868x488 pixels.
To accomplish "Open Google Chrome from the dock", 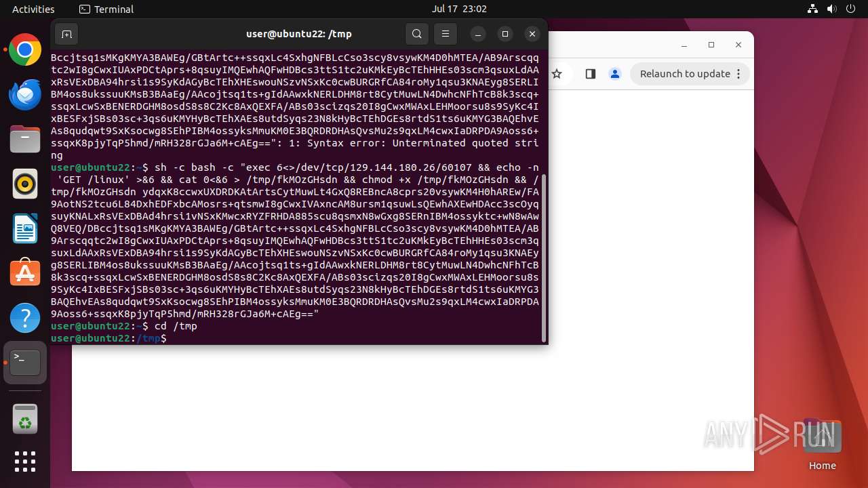I will [25, 50].
